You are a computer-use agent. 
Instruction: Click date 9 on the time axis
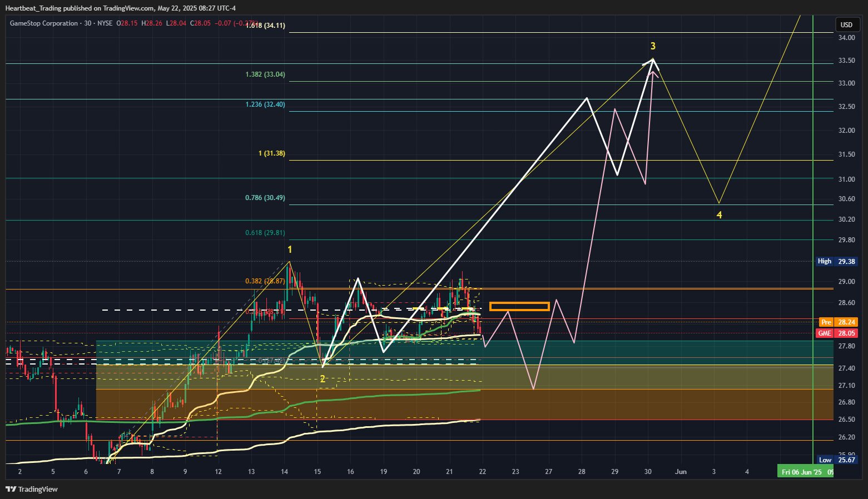point(185,472)
